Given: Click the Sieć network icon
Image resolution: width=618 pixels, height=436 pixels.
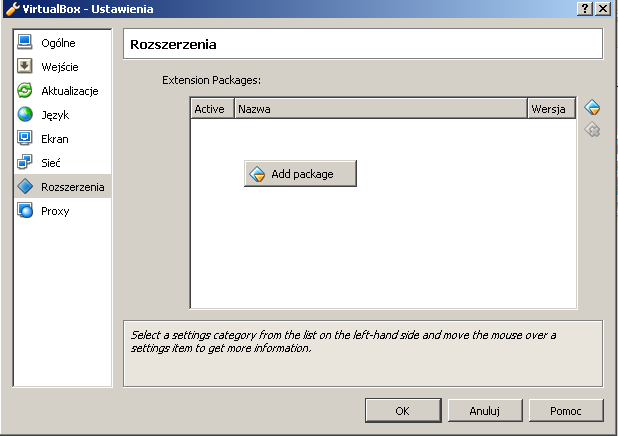Looking at the screenshot, I should (x=25, y=162).
